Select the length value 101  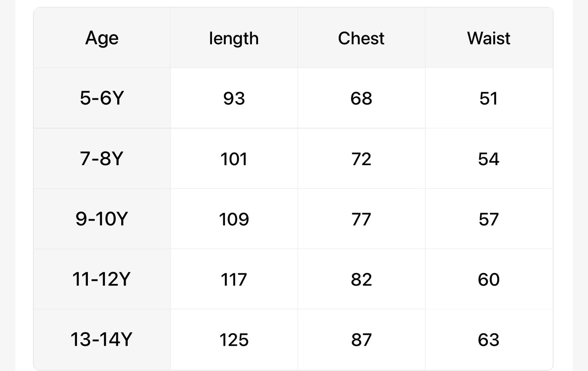coord(234,159)
